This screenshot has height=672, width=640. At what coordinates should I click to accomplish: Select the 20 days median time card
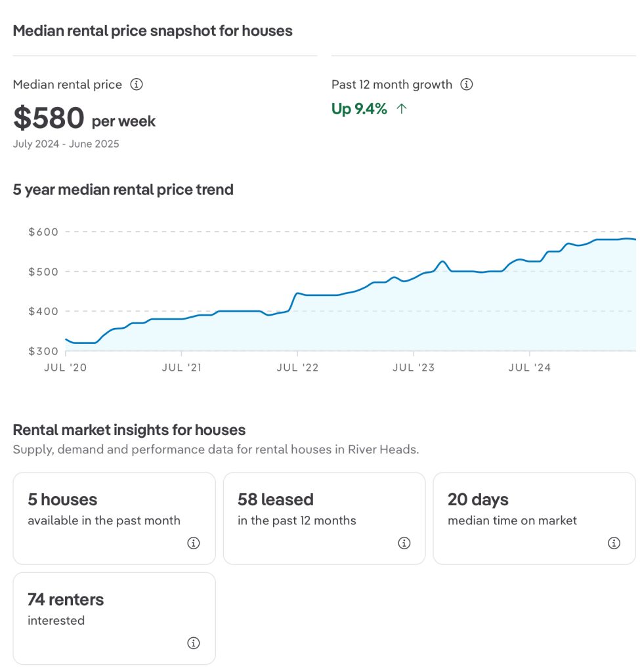point(534,518)
